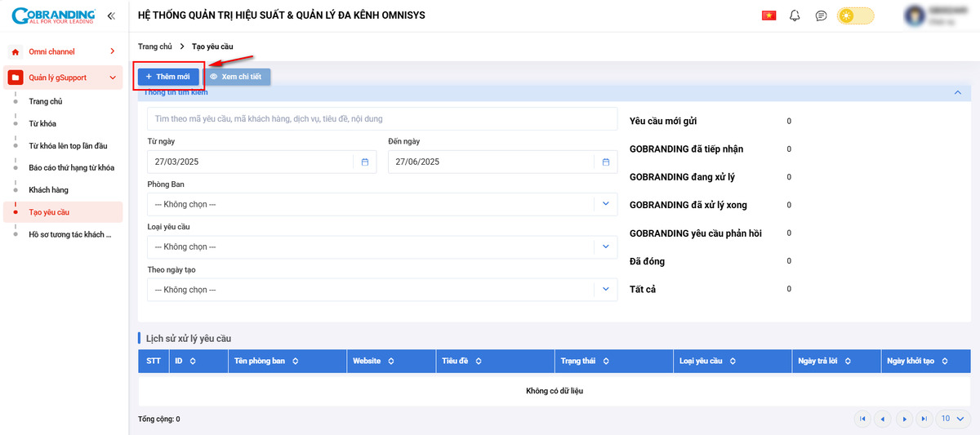Click the Vietnamese flag language icon

pos(768,16)
